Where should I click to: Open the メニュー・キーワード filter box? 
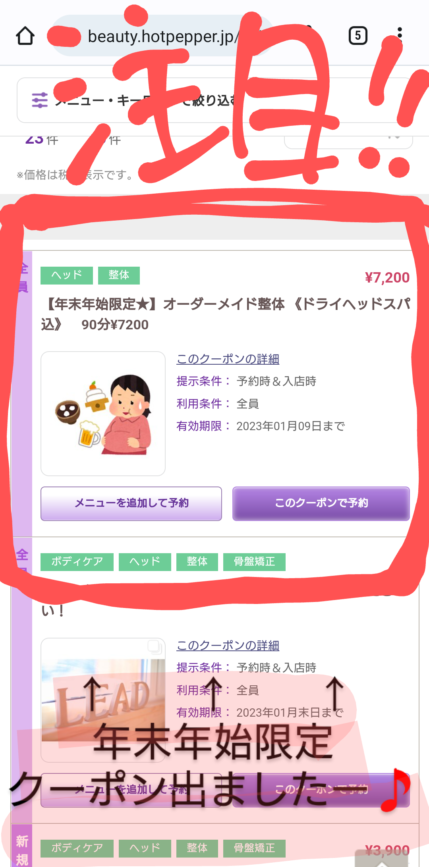pyautogui.click(x=216, y=100)
